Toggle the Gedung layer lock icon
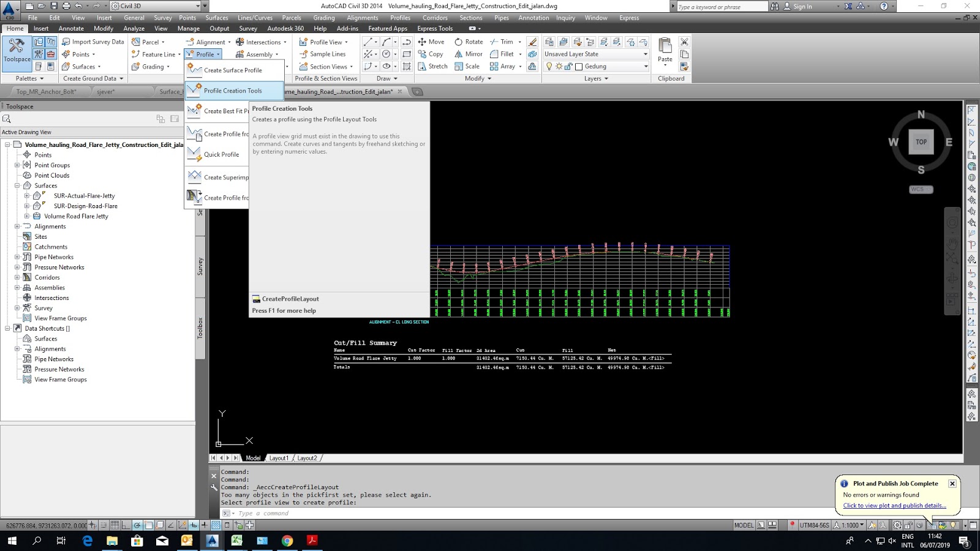This screenshot has height=551, width=980. click(x=567, y=67)
